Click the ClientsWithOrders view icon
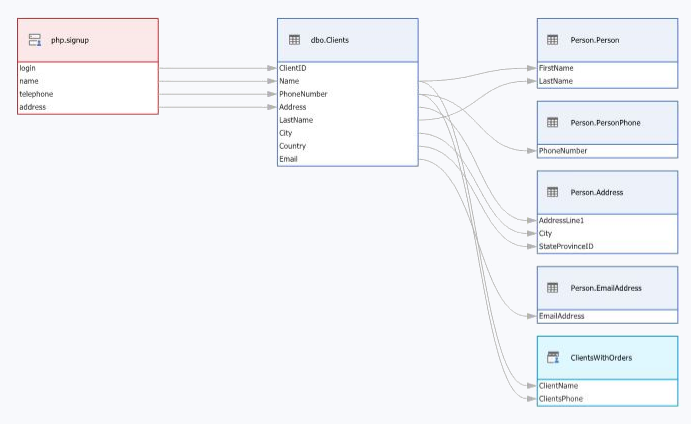 [x=552, y=357]
